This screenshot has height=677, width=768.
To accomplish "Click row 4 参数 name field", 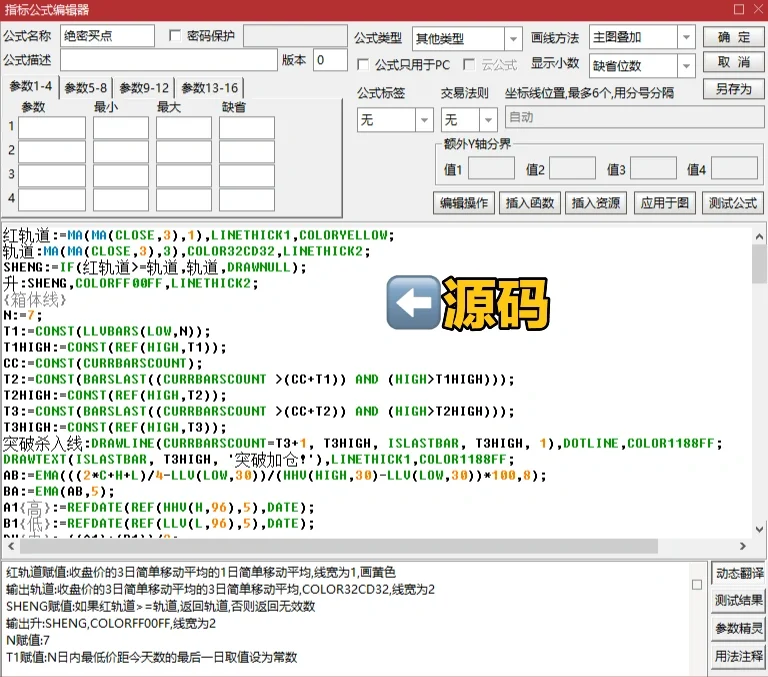I will pos(52,199).
